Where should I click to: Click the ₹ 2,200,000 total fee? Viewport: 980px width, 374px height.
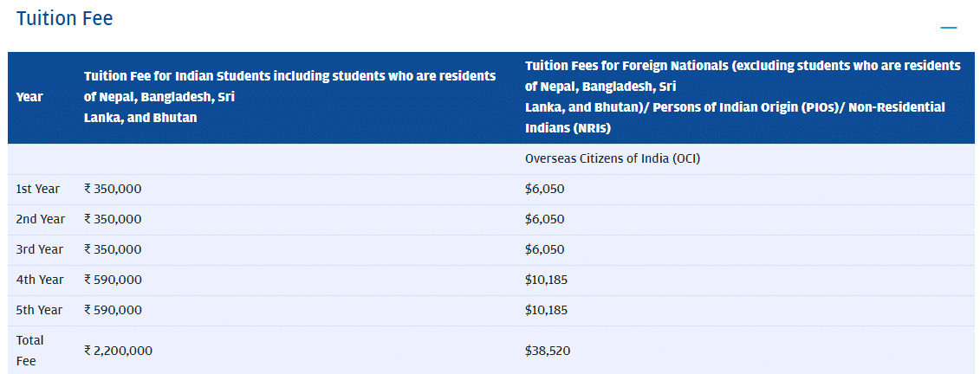coord(119,351)
